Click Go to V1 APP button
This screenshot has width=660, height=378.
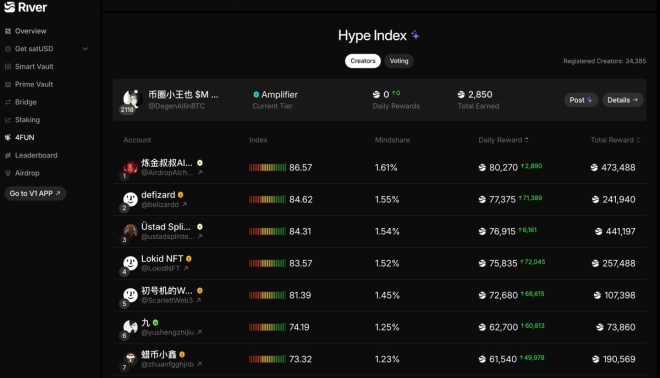click(x=35, y=193)
